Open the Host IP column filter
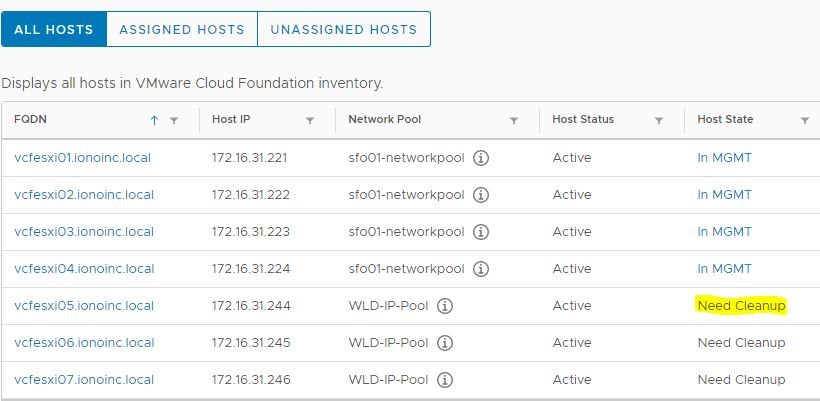The height and width of the screenshot is (401, 820). coord(310,120)
